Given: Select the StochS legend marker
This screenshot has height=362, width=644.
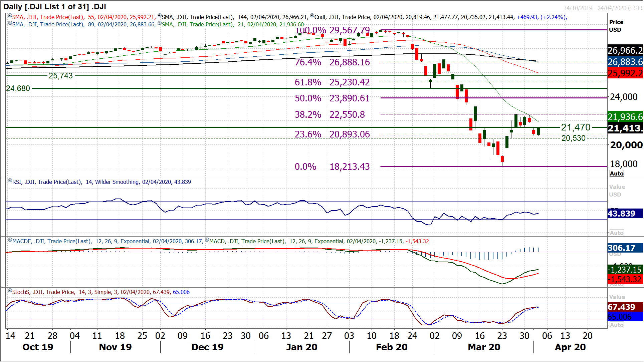Looking at the screenshot, I should 10,291.
